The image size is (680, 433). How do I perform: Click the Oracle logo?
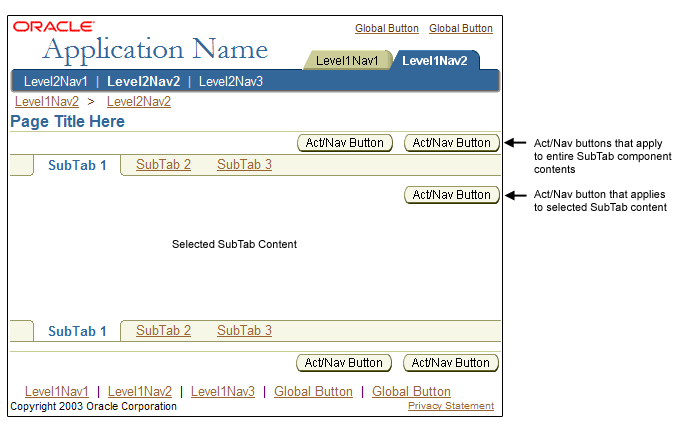53,26
